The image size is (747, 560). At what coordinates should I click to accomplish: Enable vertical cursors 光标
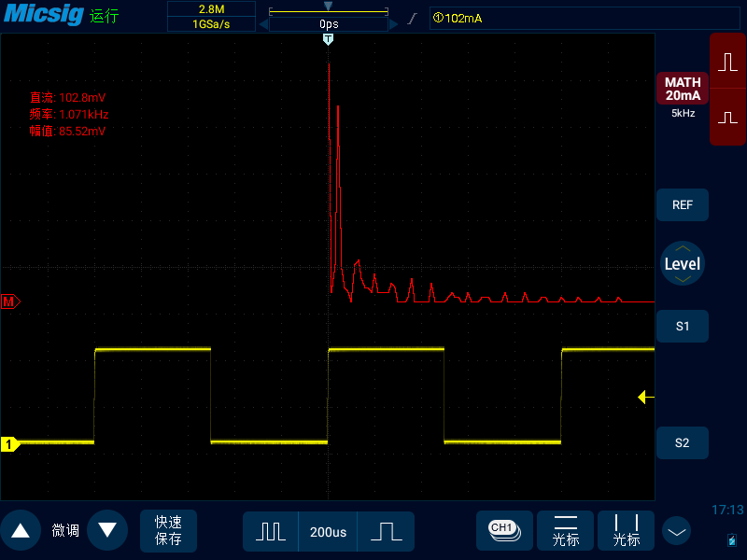coord(626,530)
